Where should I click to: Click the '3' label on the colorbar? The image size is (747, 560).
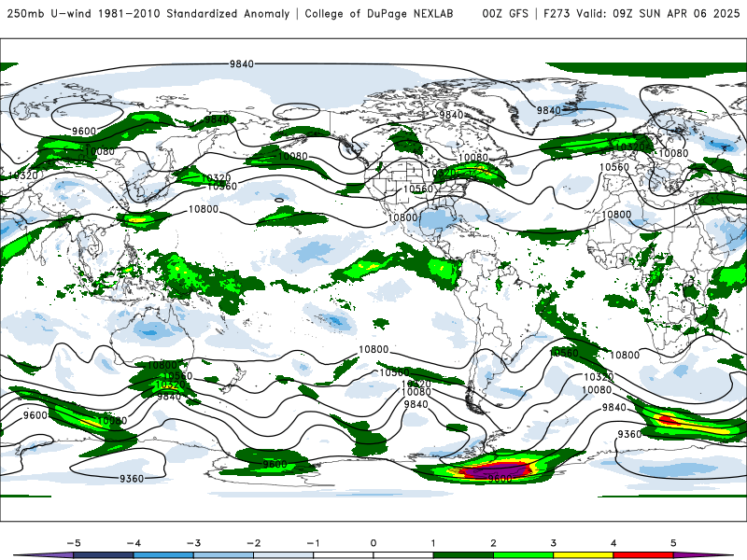coord(553,543)
